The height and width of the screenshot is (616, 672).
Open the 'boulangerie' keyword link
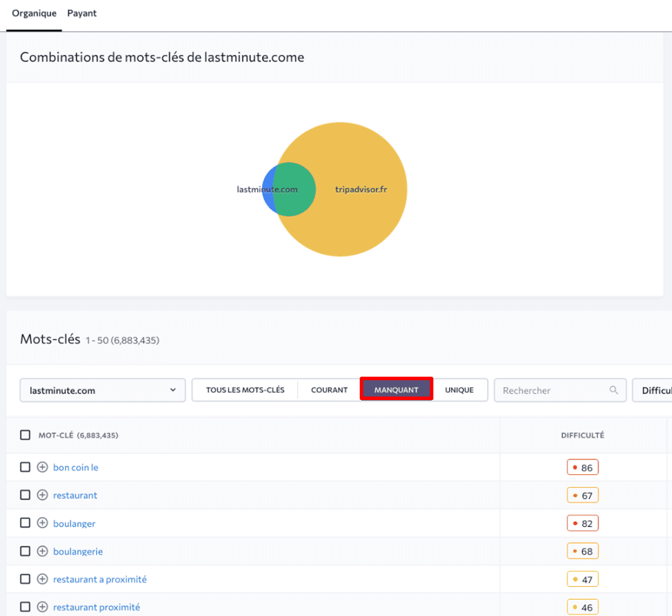78,552
